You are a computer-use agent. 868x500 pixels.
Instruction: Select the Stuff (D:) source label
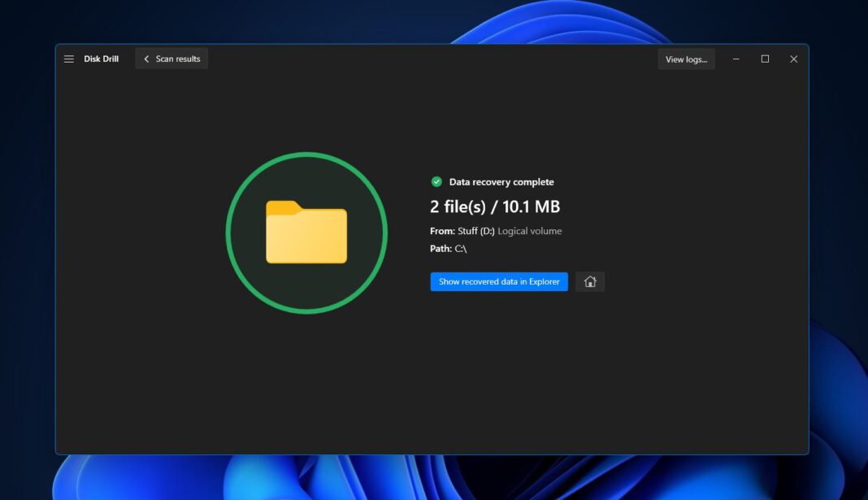[x=476, y=231]
